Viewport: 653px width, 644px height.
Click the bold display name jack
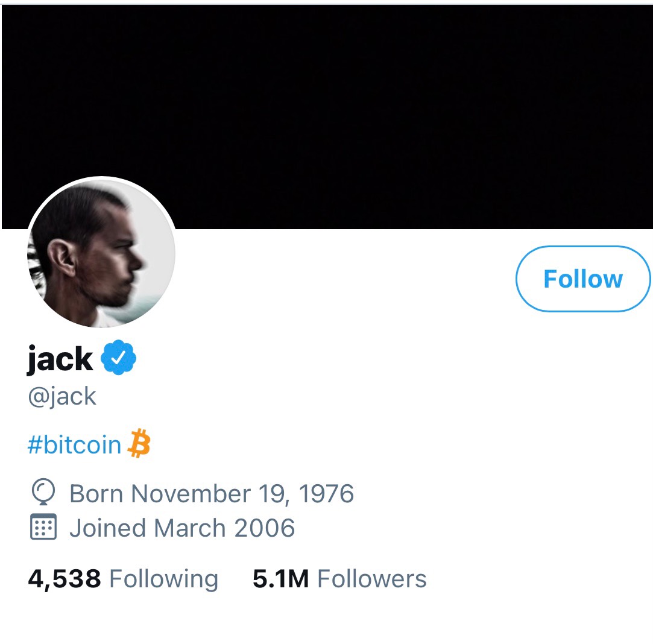pyautogui.click(x=60, y=359)
